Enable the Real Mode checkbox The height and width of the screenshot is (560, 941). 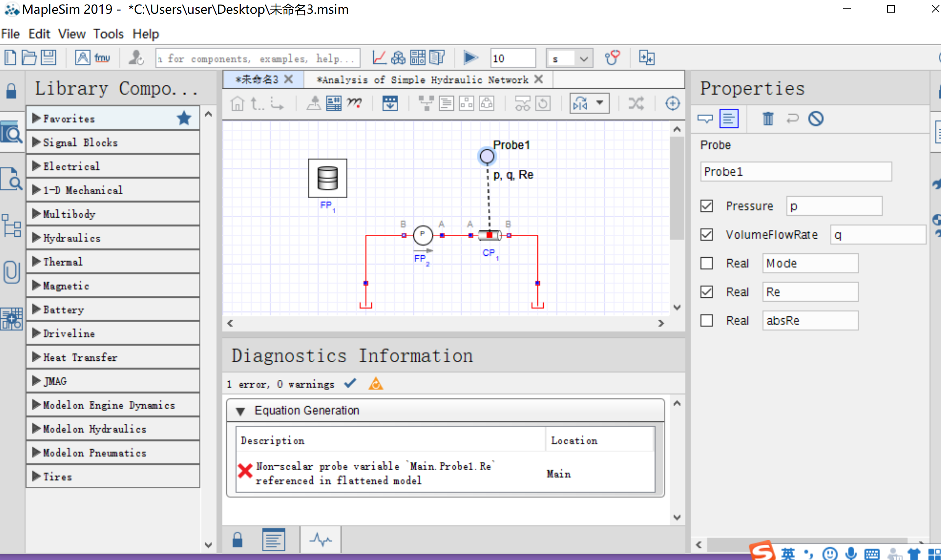coord(707,263)
